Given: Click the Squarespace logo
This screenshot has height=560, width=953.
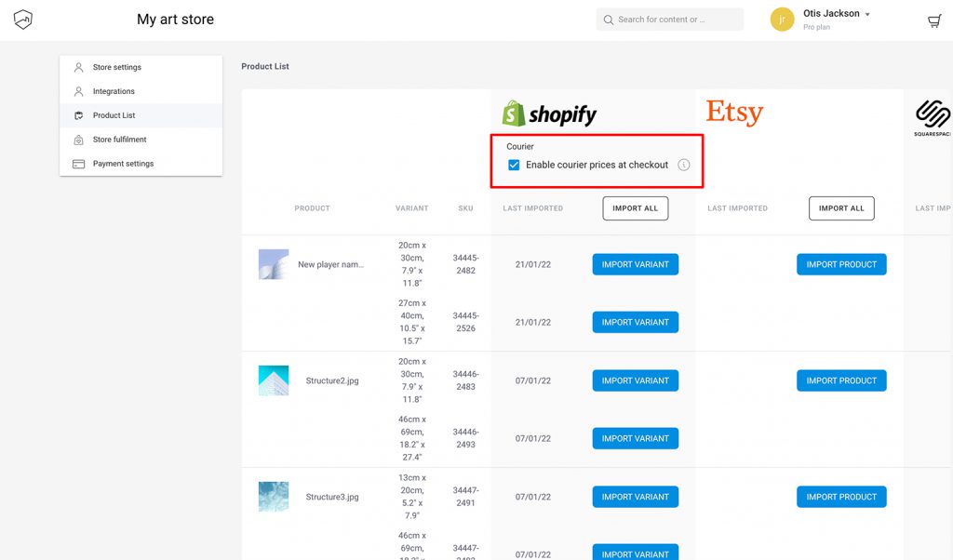Looking at the screenshot, I should (933, 118).
